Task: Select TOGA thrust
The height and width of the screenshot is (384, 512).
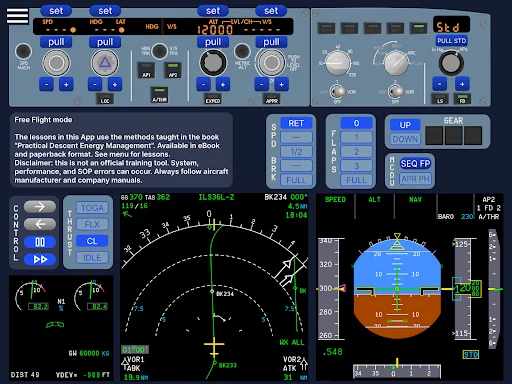Action: coord(92,208)
